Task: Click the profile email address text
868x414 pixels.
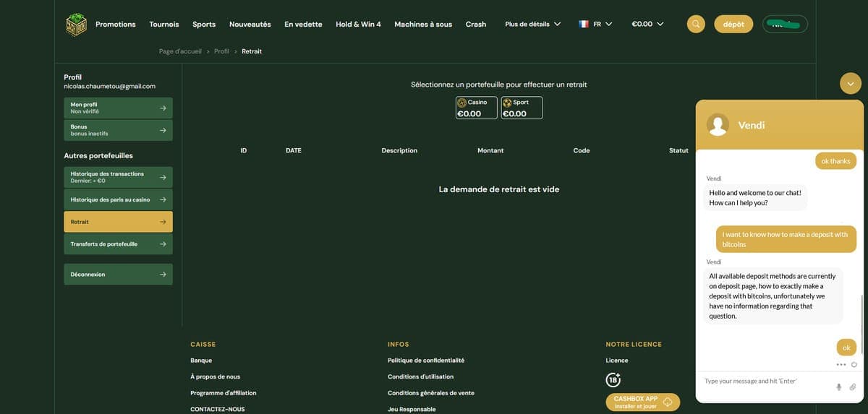Action: (110, 86)
